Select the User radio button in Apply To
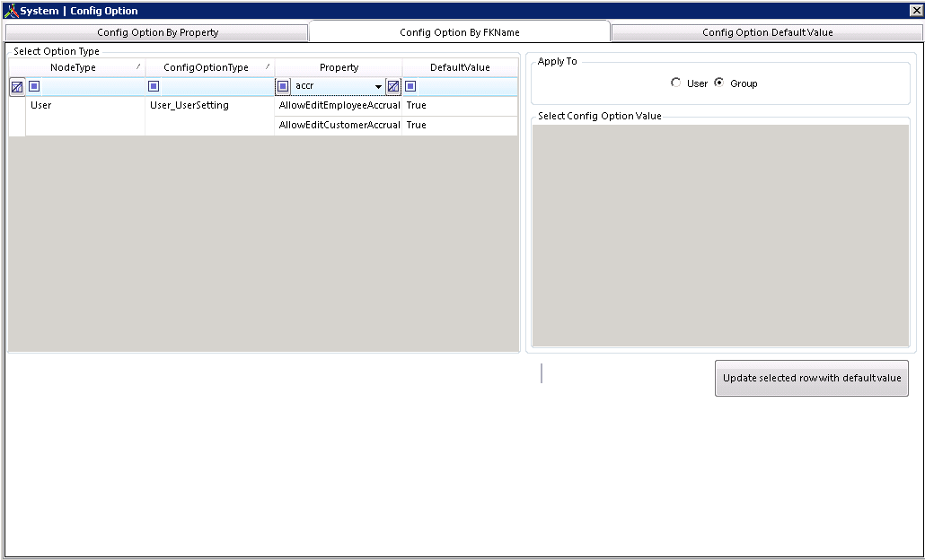The image size is (925, 560). coord(675,82)
